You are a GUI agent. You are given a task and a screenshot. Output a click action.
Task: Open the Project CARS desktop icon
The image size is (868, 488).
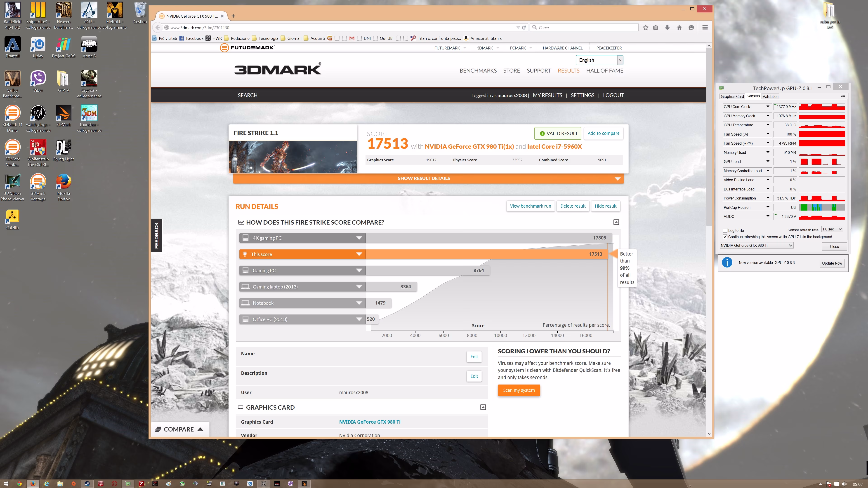pos(63,47)
